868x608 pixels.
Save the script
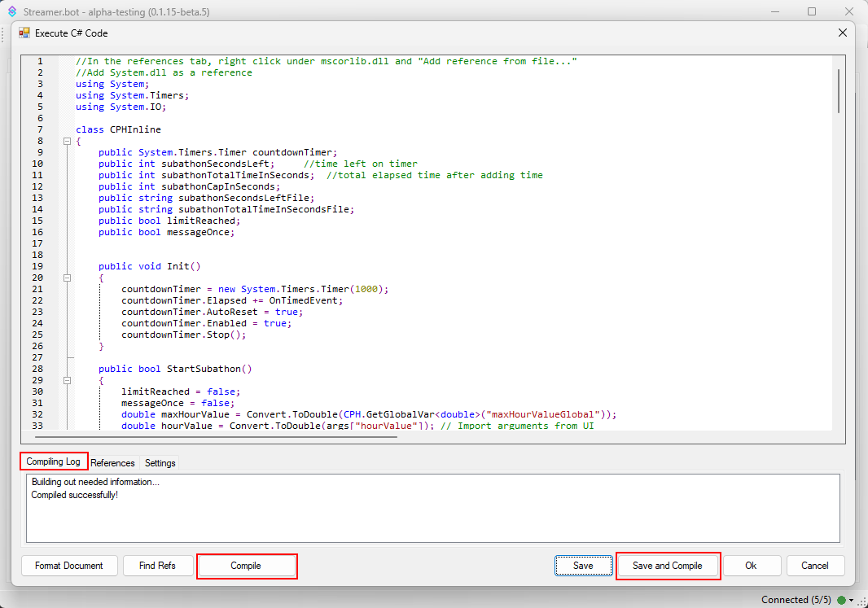click(584, 566)
